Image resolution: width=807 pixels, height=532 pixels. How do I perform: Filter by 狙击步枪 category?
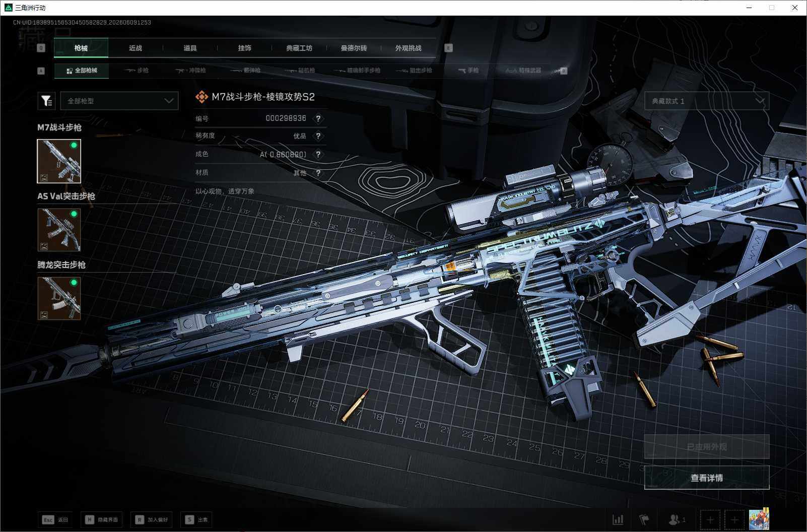(414, 71)
